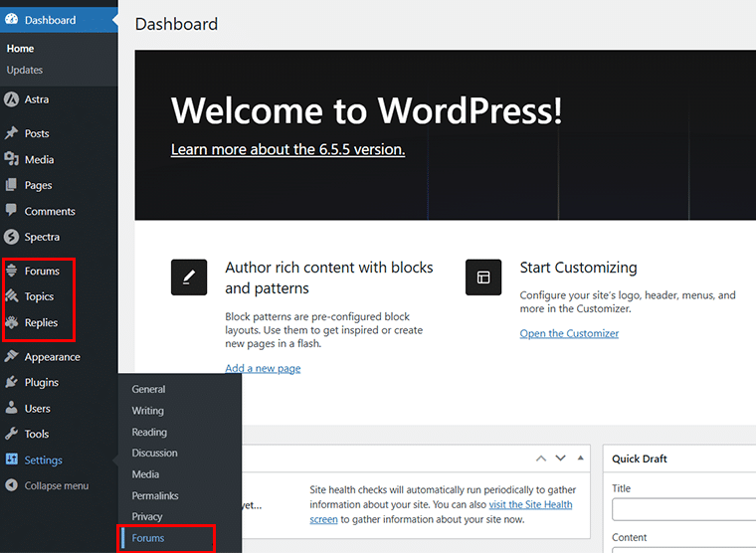Click the Users person icon

pos(12,408)
